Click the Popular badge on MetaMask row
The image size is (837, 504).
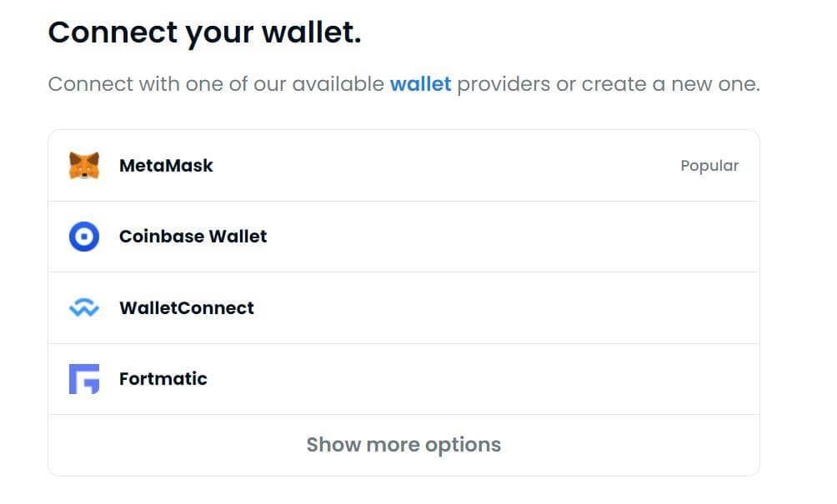coord(709,166)
